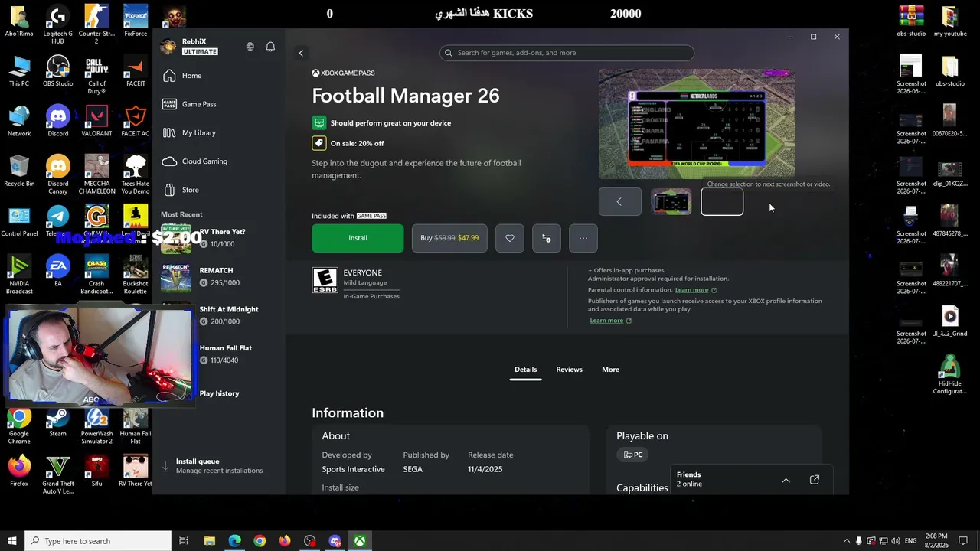The image size is (980, 551).
Task: Switch to the Reviews tab
Action: 569,370
